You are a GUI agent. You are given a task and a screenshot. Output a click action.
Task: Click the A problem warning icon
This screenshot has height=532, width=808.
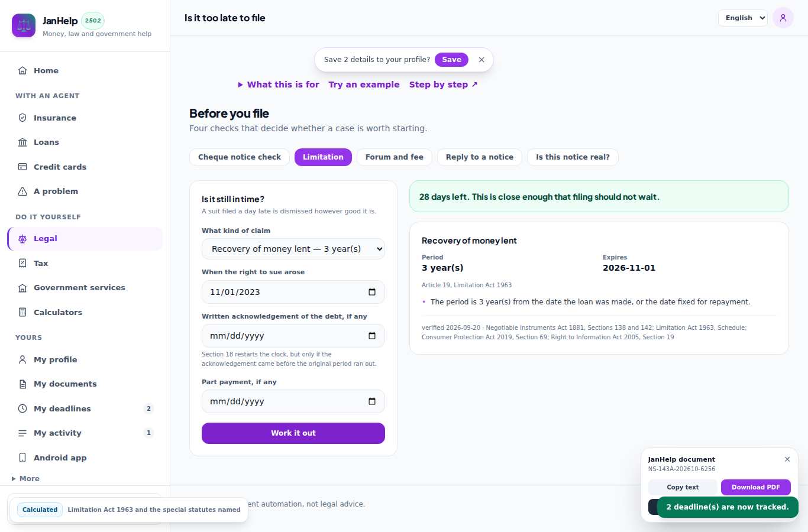22,191
